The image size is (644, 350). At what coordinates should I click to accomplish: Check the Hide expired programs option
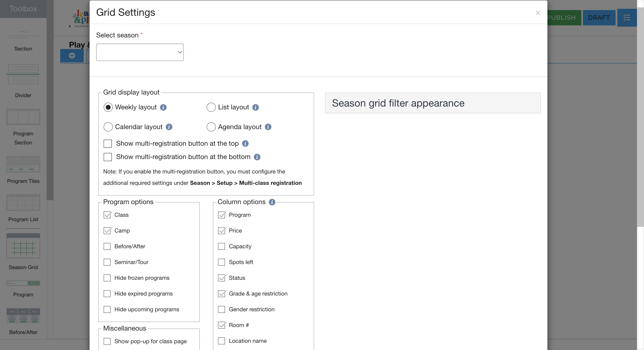pos(107,294)
